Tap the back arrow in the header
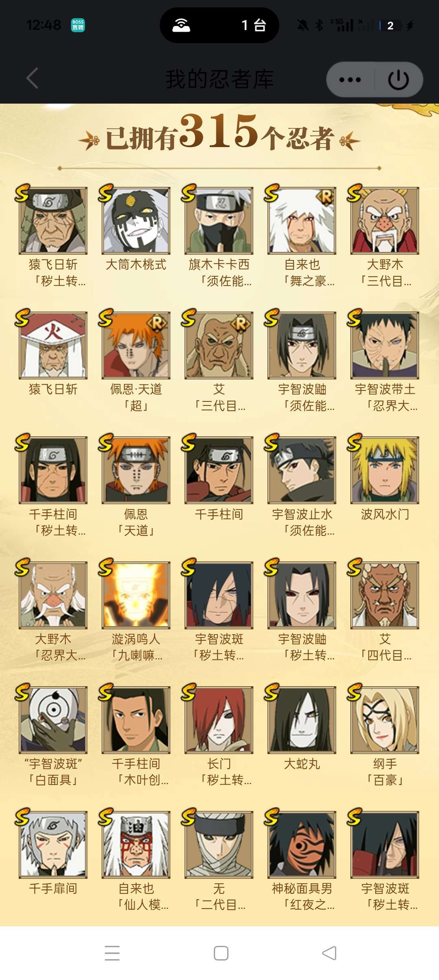Viewport: 439px width, 980px height. point(33,78)
